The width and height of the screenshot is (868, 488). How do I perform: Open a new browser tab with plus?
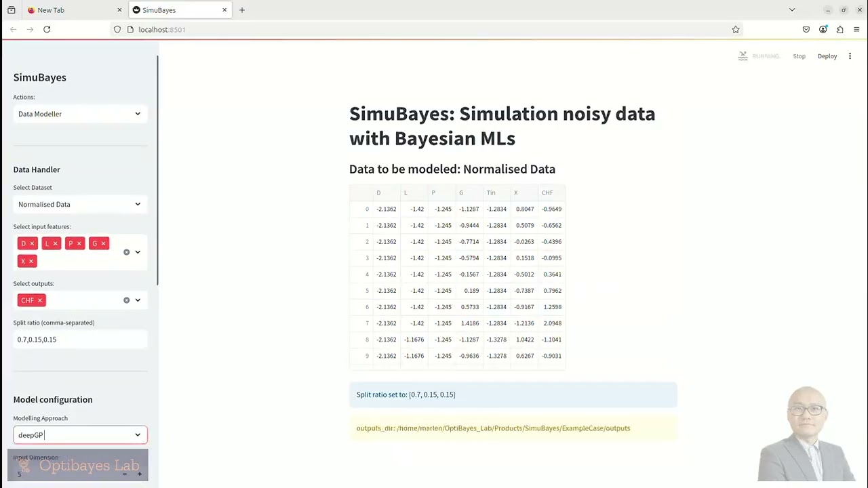tap(242, 10)
